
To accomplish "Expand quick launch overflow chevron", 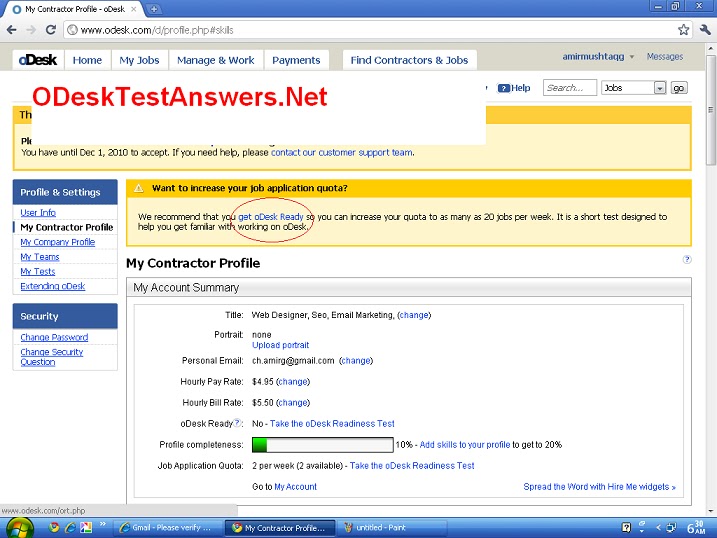I will click(x=102, y=524).
